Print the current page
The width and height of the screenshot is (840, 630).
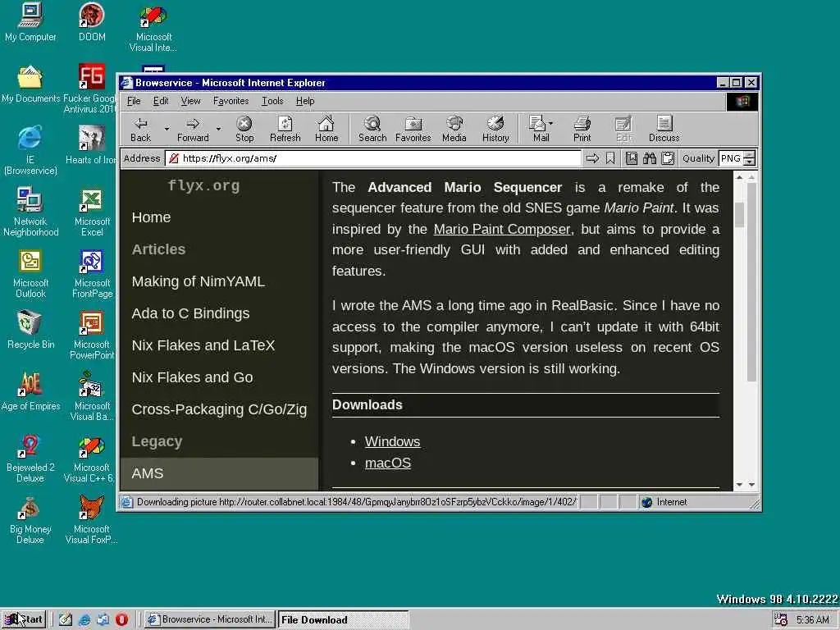click(582, 129)
